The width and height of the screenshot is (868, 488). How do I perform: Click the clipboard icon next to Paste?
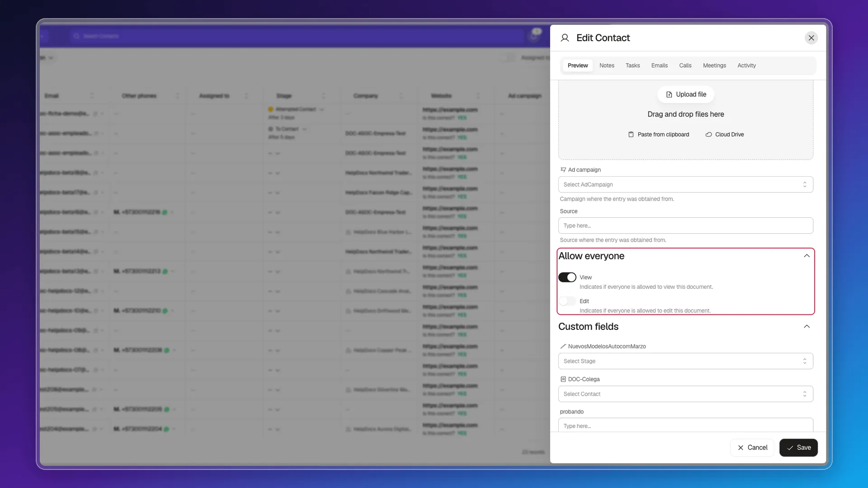(631, 135)
